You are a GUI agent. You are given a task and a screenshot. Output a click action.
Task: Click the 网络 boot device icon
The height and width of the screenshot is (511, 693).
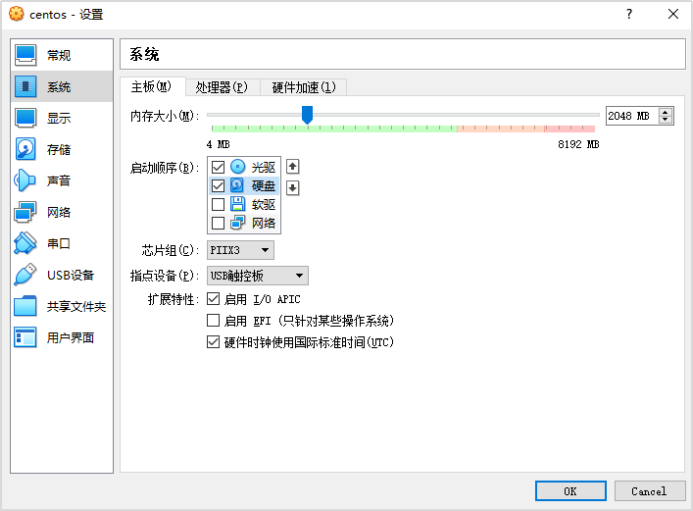click(237, 222)
